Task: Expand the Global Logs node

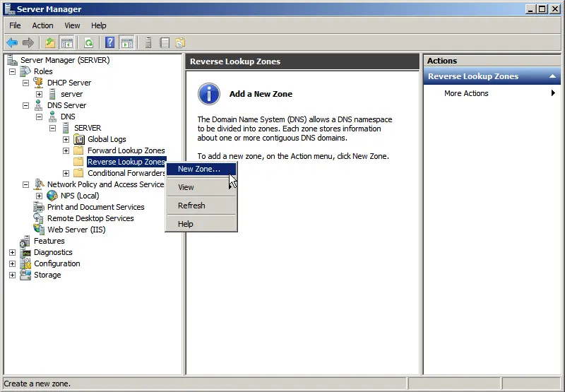Action: point(66,139)
